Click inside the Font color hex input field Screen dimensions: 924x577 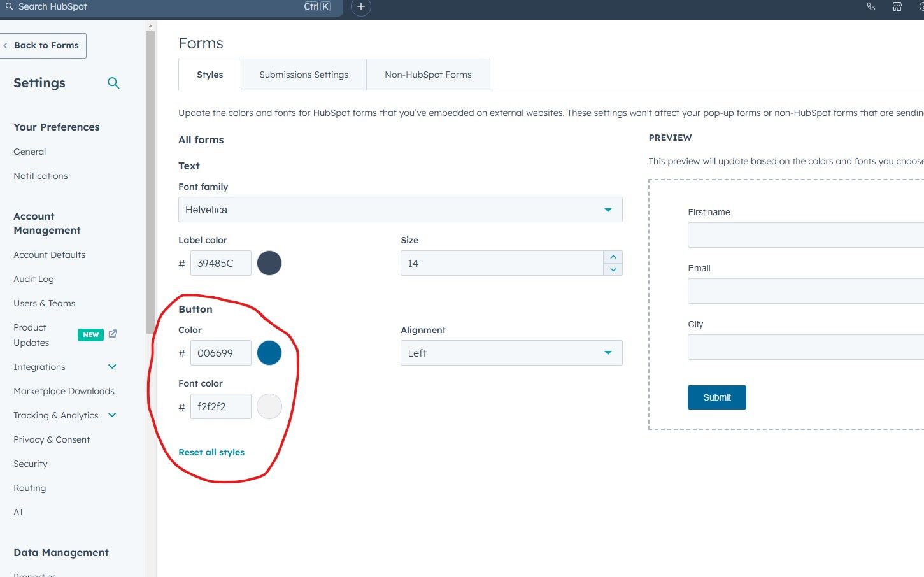tap(220, 406)
